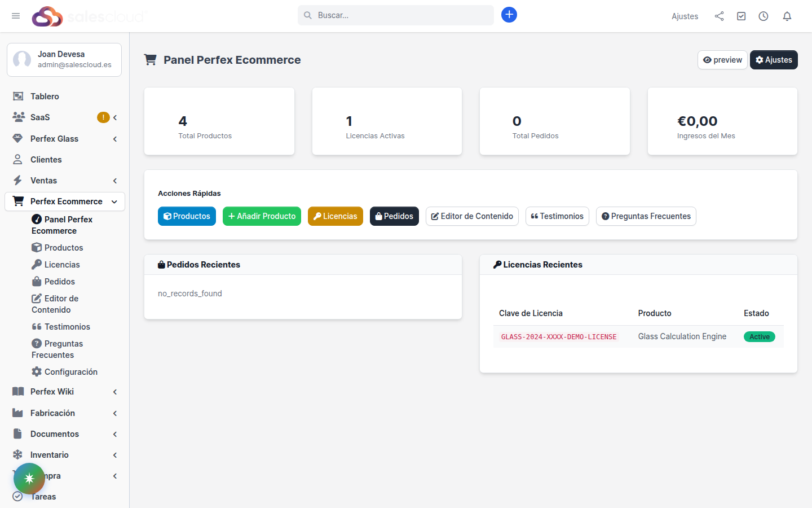Image resolution: width=812 pixels, height=508 pixels.
Task: Click the preview button with eye icon
Action: [x=722, y=60]
